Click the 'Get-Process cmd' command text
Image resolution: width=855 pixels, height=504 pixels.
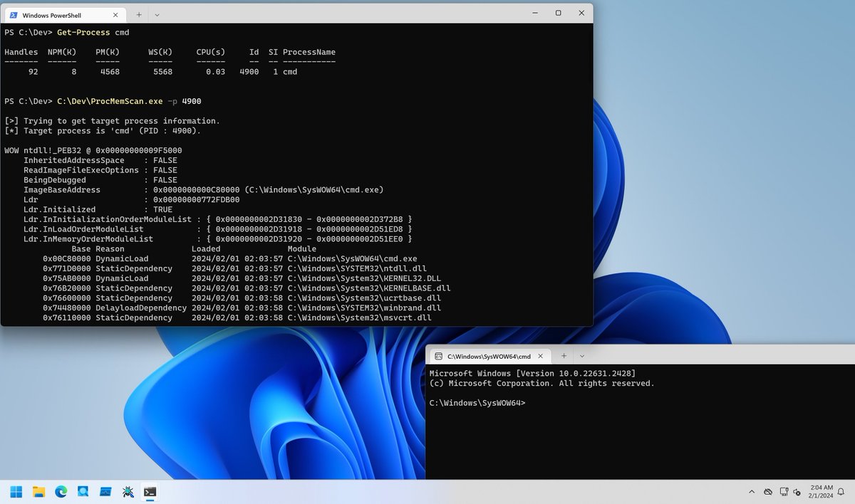click(x=93, y=32)
